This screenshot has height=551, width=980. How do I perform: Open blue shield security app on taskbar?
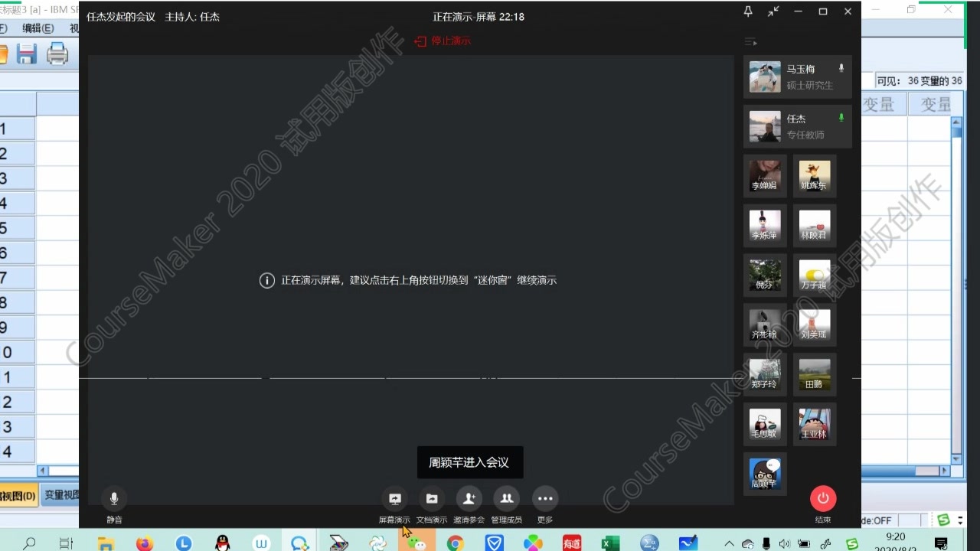point(494,543)
